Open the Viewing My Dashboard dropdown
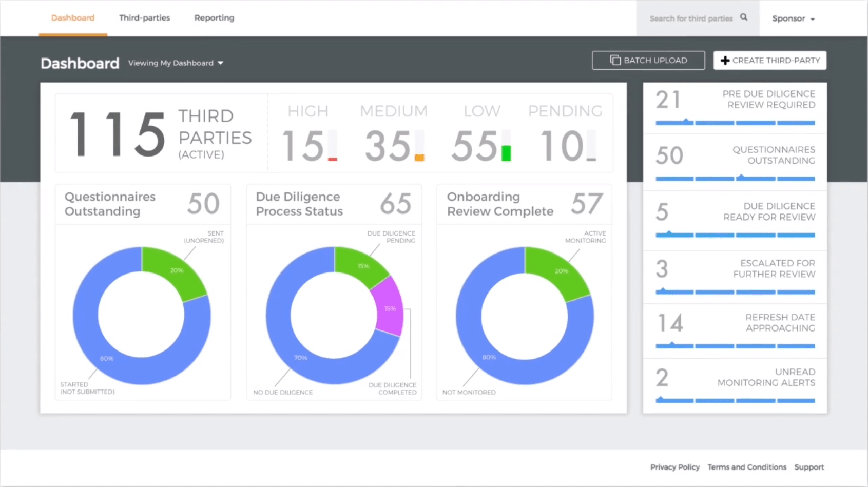Screen dimensions: 868x487 (176, 63)
